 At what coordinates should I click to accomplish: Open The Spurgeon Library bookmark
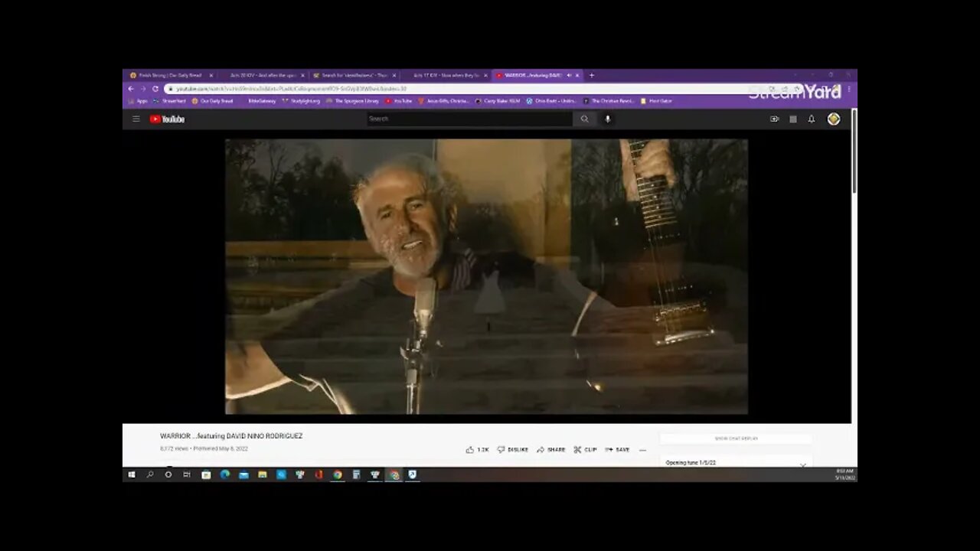tap(353, 101)
